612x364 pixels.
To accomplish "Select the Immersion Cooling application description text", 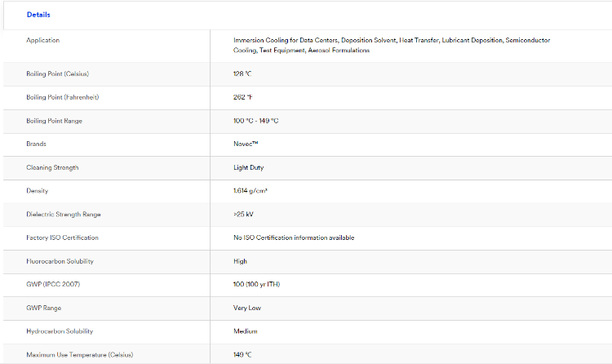I will pos(391,45).
